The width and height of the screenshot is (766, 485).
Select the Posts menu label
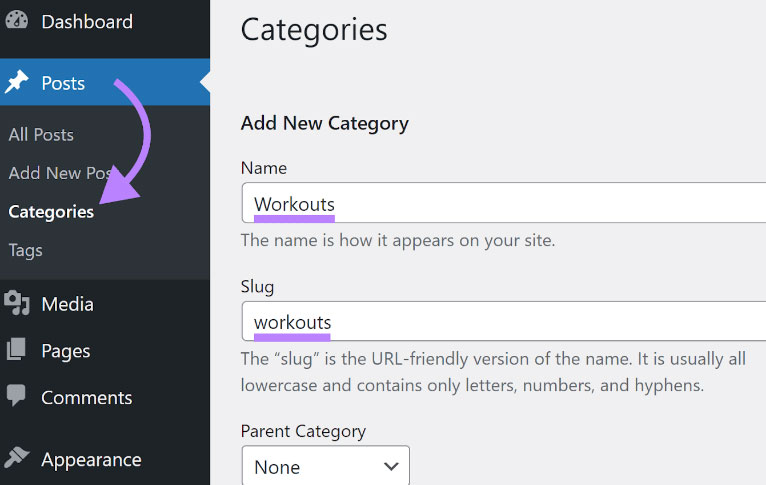[63, 83]
